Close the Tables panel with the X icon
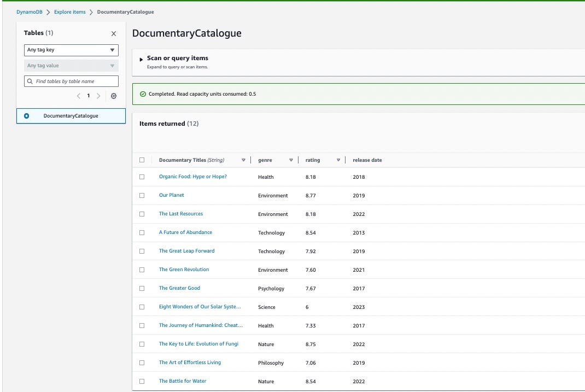The height and width of the screenshot is (392, 585). coord(114,33)
